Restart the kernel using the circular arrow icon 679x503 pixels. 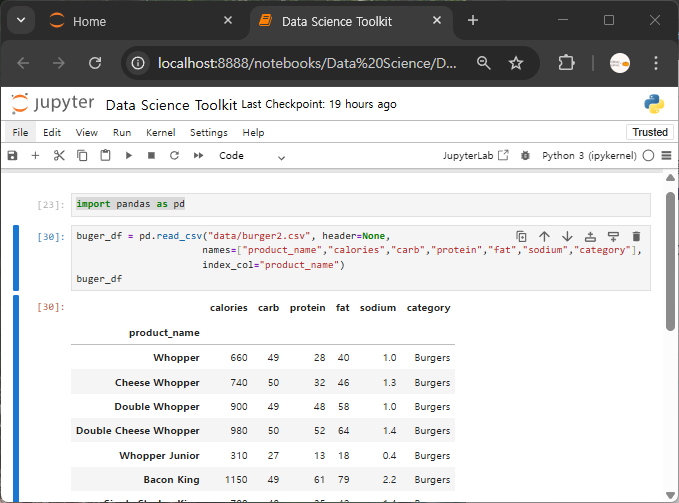(x=174, y=155)
